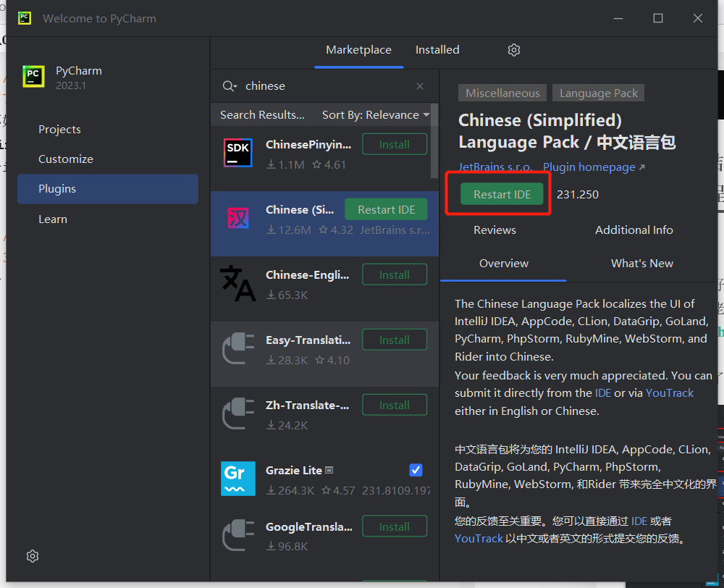Open search history magnifier dropdown
The height and width of the screenshot is (588, 724).
click(x=230, y=86)
